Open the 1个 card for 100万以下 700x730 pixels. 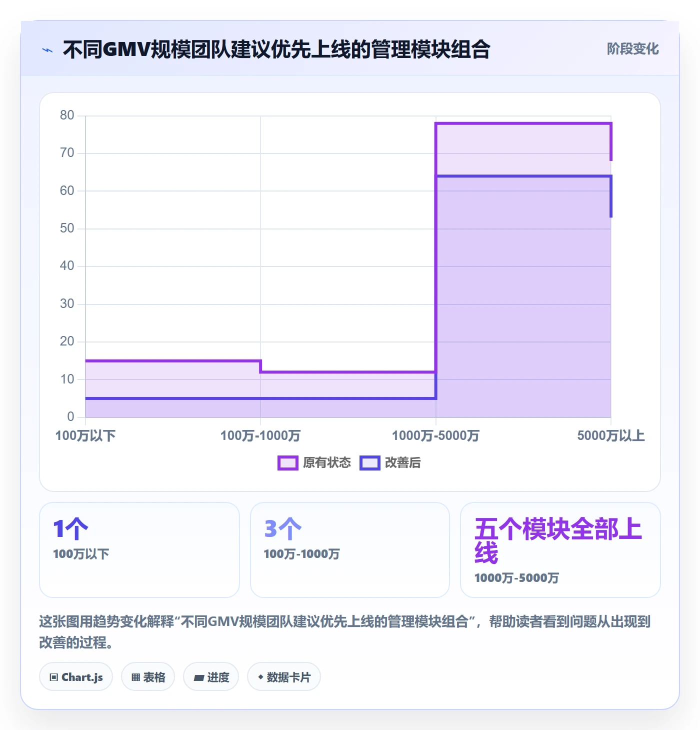(x=139, y=550)
